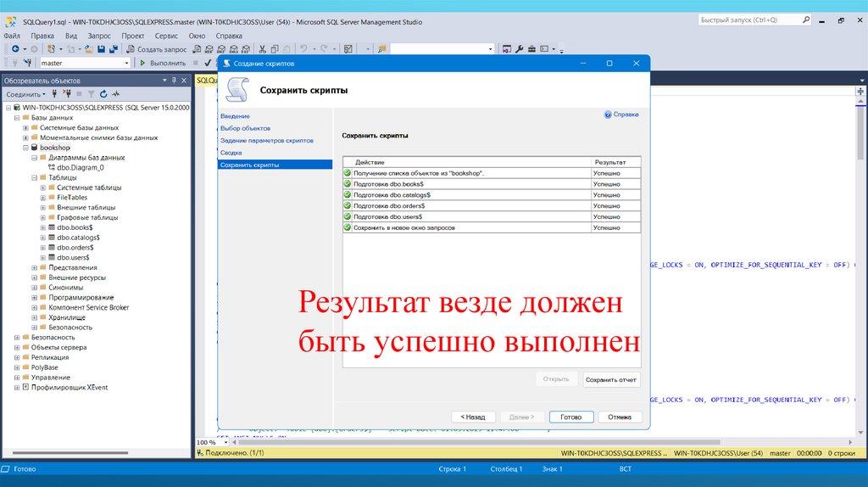Go to Задание параметров скриптов step
Screen dimensions: 868x487
pyautogui.click(x=267, y=141)
